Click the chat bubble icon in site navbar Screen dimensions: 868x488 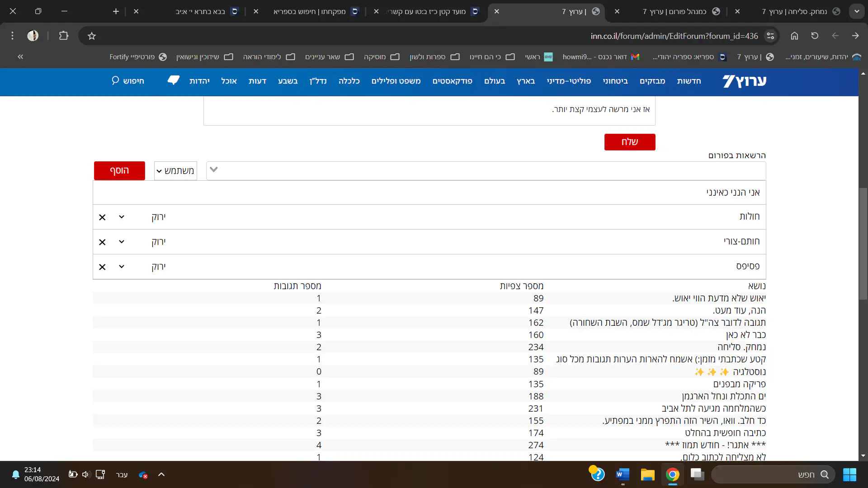(x=173, y=80)
